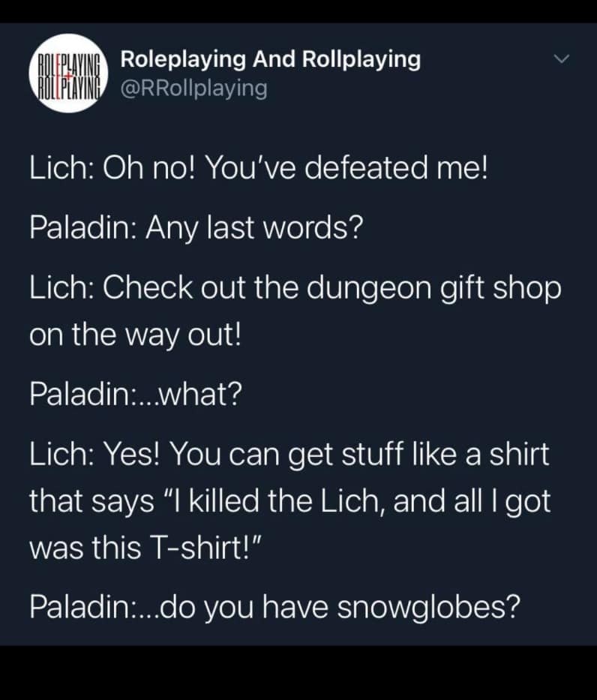Open the Roleplaying And Rollplaying profile avatar

(68, 74)
